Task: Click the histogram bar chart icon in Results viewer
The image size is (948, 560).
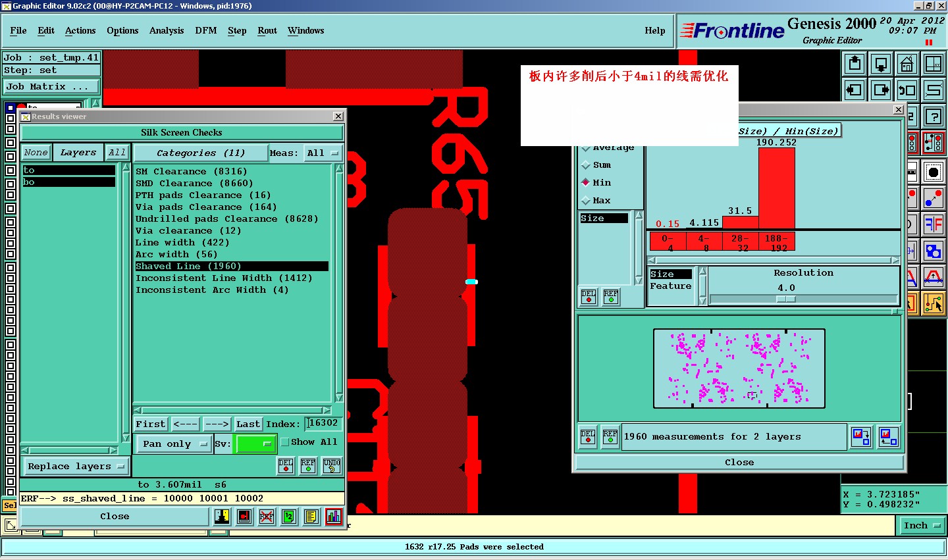Action: [334, 517]
